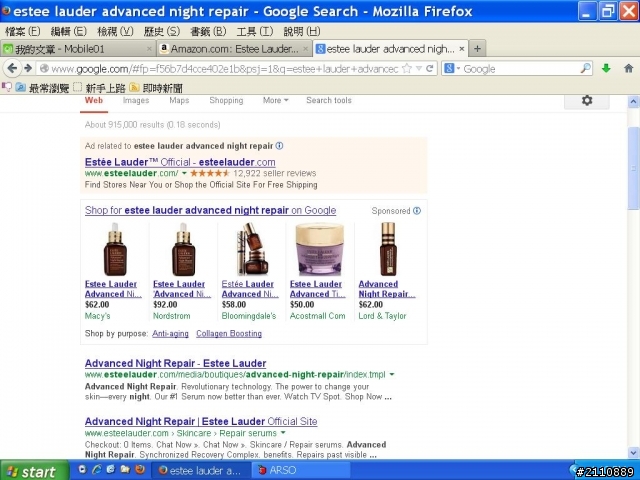Screen dimensions: 640x480
Task: Select the Images search tab
Action: (136, 100)
